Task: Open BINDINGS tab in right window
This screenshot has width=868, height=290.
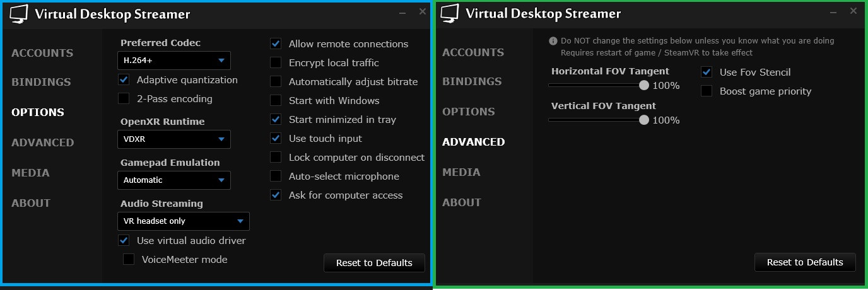Action: coord(472,81)
